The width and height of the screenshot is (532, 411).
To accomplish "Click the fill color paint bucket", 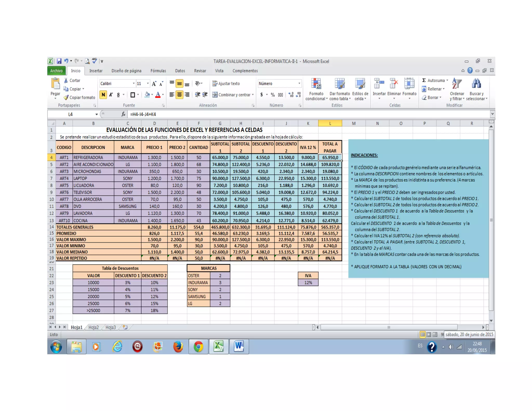I will point(147,95).
